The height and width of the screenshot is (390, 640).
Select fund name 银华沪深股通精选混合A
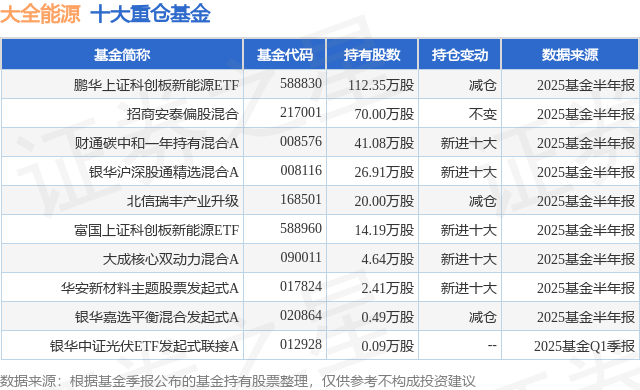(x=164, y=172)
